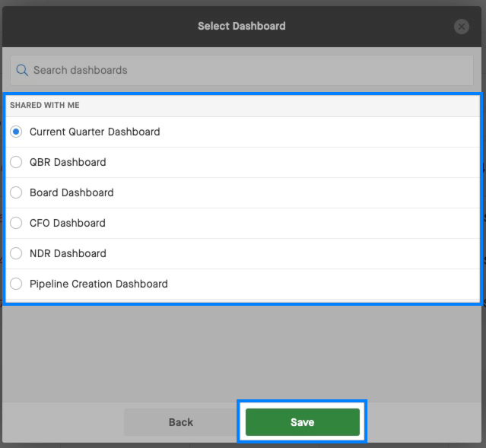Screen dimensions: 486x448
Task: Click the Board Dashboard label text
Action: 71,192
